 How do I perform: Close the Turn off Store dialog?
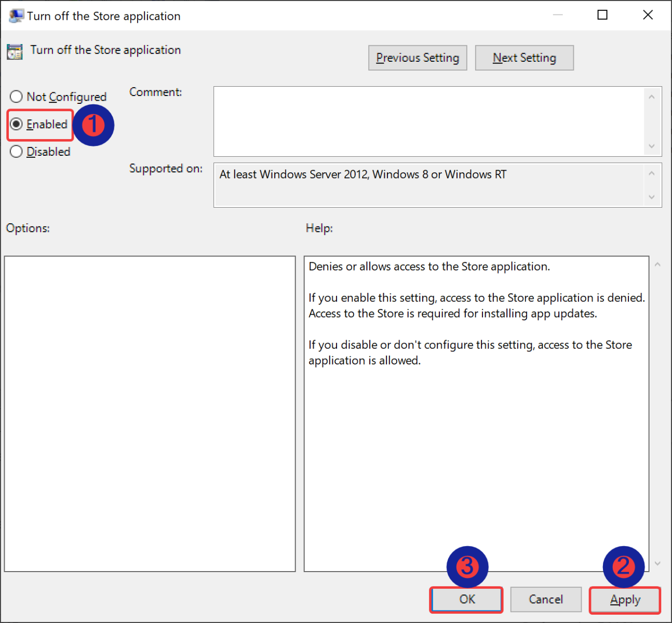click(648, 15)
